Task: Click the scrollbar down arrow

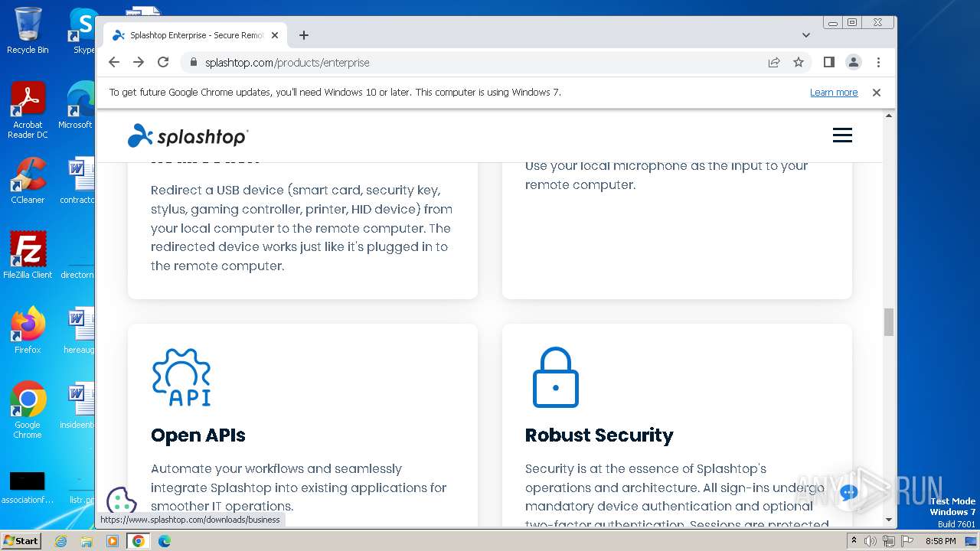Action: click(889, 520)
